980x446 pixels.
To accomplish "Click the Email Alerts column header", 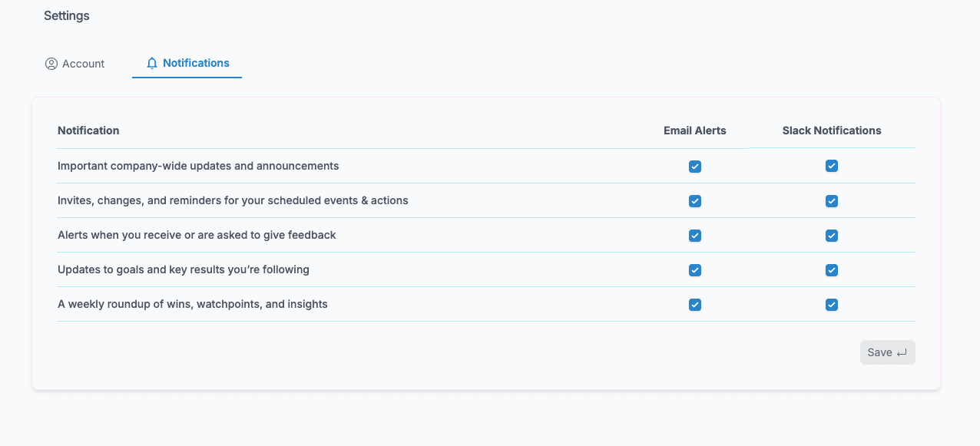I will point(695,130).
